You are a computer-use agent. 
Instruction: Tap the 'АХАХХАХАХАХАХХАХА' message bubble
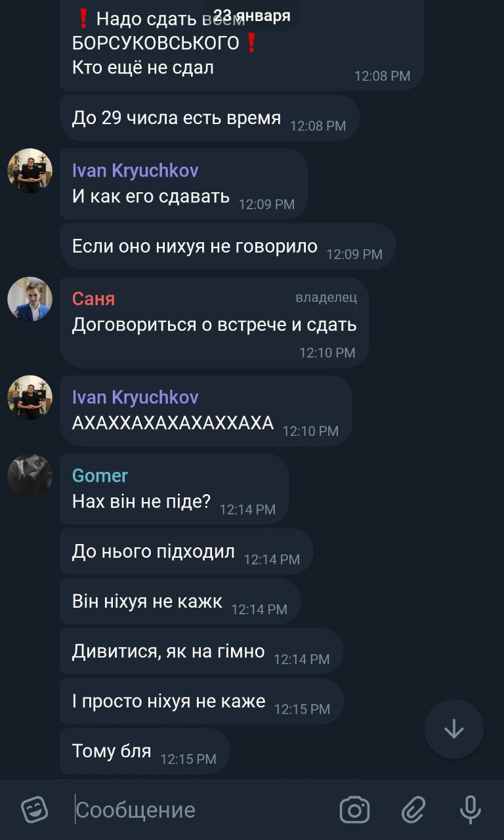[205, 411]
